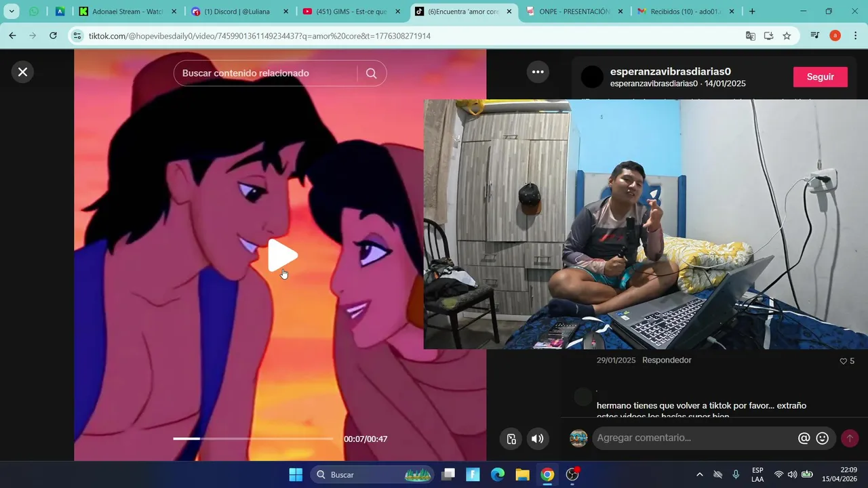868x488 pixels.
Task: Click the microphone tray icon
Action: coord(736,474)
